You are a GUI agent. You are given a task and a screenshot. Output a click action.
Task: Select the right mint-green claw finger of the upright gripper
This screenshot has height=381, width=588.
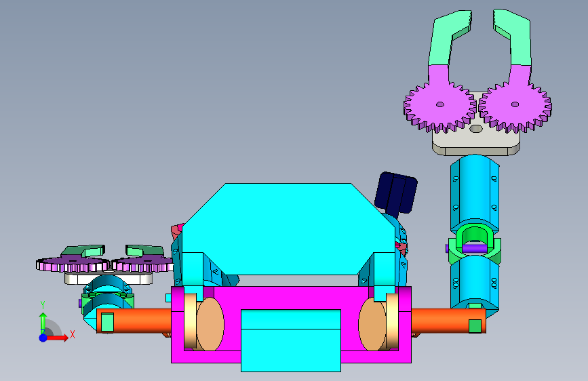click(x=513, y=38)
